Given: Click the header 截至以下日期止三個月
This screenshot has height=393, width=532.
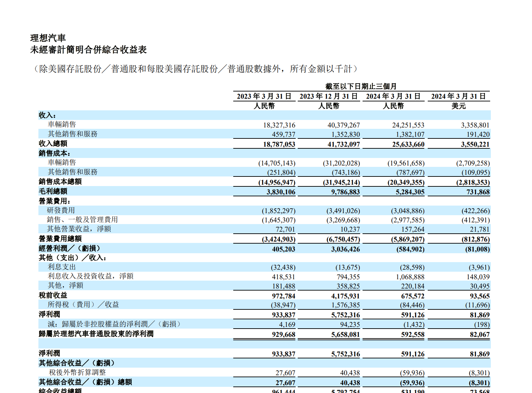Looking at the screenshot, I should click(361, 86).
